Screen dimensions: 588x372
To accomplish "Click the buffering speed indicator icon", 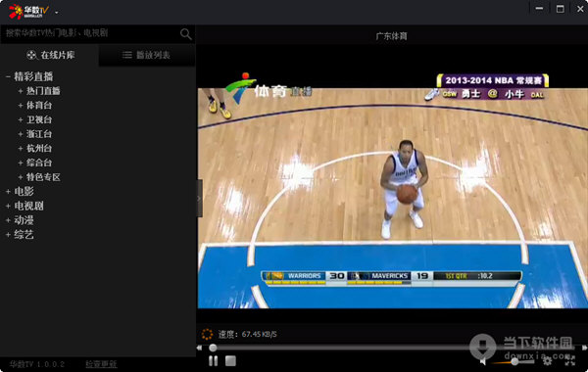I will click(x=207, y=334).
